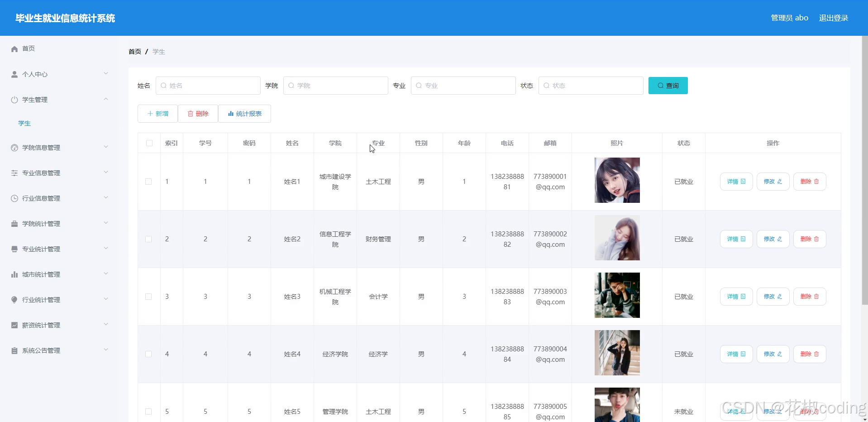
Task: Click the 学院信息管理 sidebar icon
Action: click(14, 148)
